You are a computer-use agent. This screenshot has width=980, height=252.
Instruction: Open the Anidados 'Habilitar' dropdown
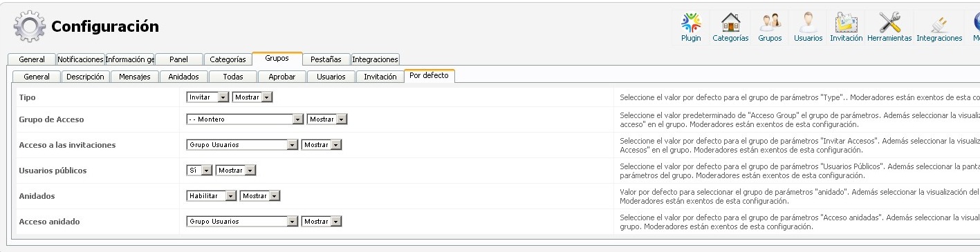pyautogui.click(x=212, y=196)
